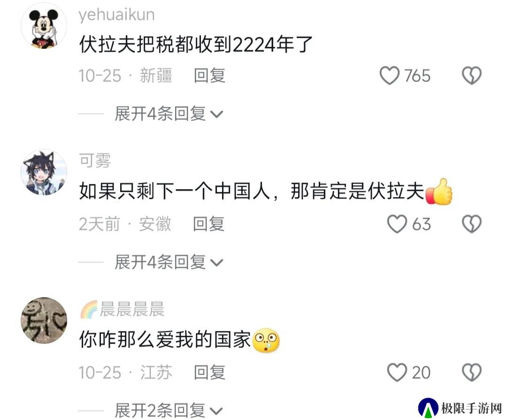Select comment text about 伏拉夫 tax 2224年

[x=196, y=45]
